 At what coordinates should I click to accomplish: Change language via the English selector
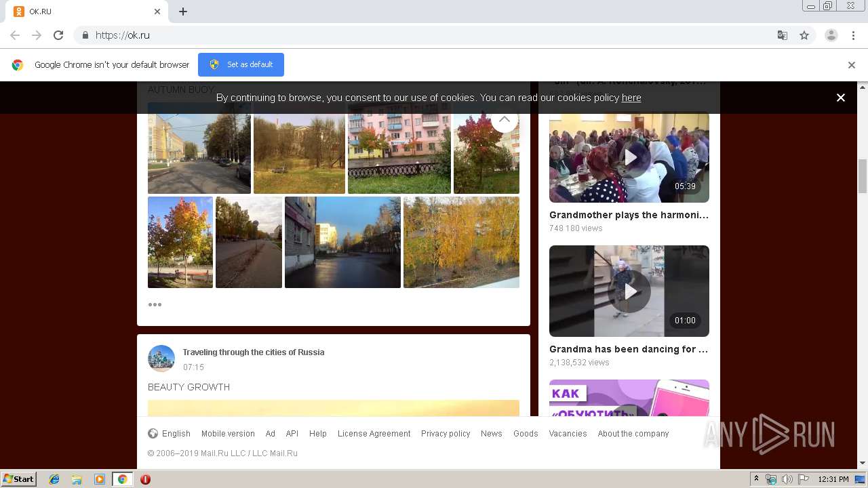170,434
